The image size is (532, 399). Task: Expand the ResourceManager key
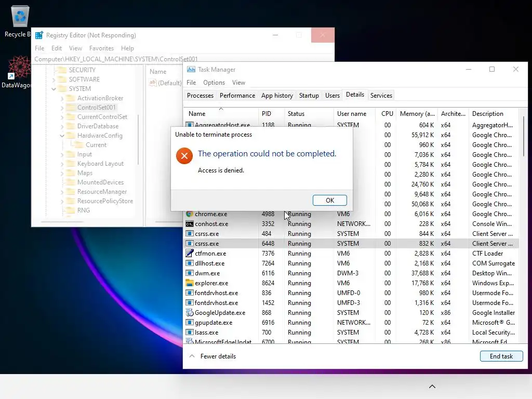click(62, 192)
